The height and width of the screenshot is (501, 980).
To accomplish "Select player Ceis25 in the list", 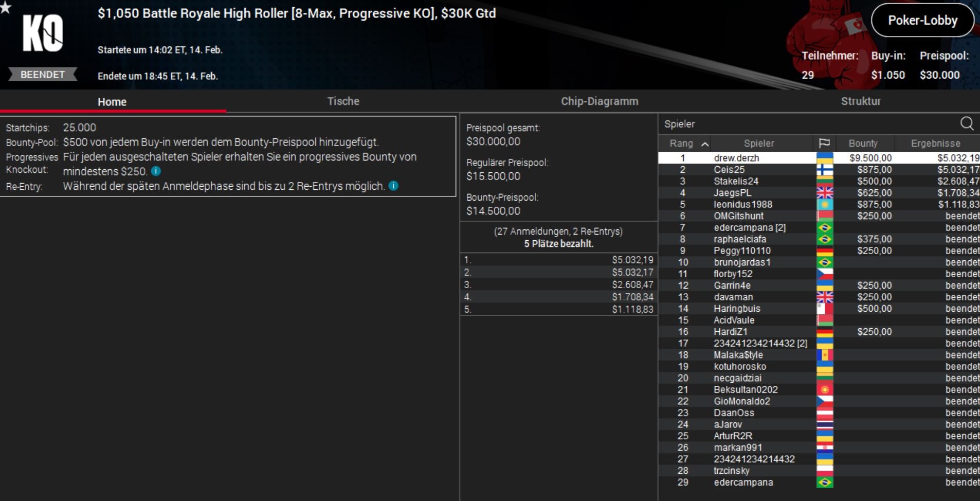I will point(729,170).
